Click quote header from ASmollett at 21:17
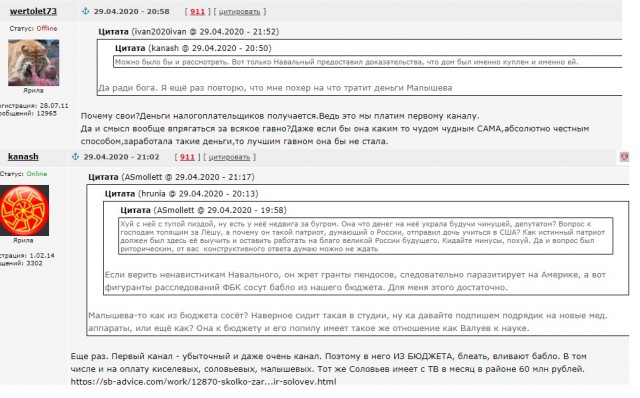The width and height of the screenshot is (640, 398). pyautogui.click(x=171, y=177)
